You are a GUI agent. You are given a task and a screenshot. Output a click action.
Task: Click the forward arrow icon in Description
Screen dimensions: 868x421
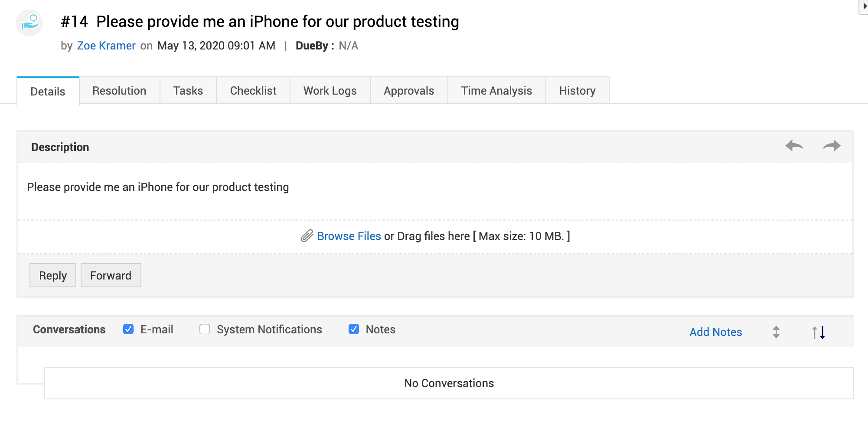tap(832, 146)
